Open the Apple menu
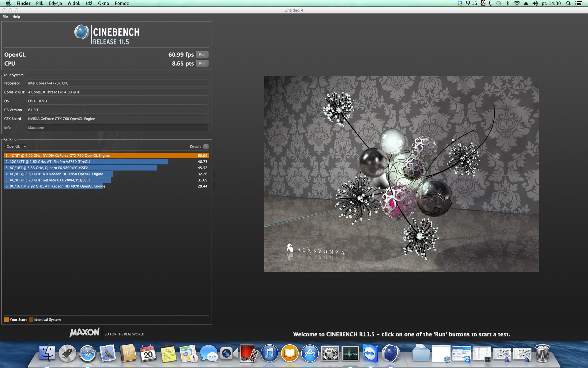Viewport: 588px width, 368px height. pyautogui.click(x=8, y=3)
